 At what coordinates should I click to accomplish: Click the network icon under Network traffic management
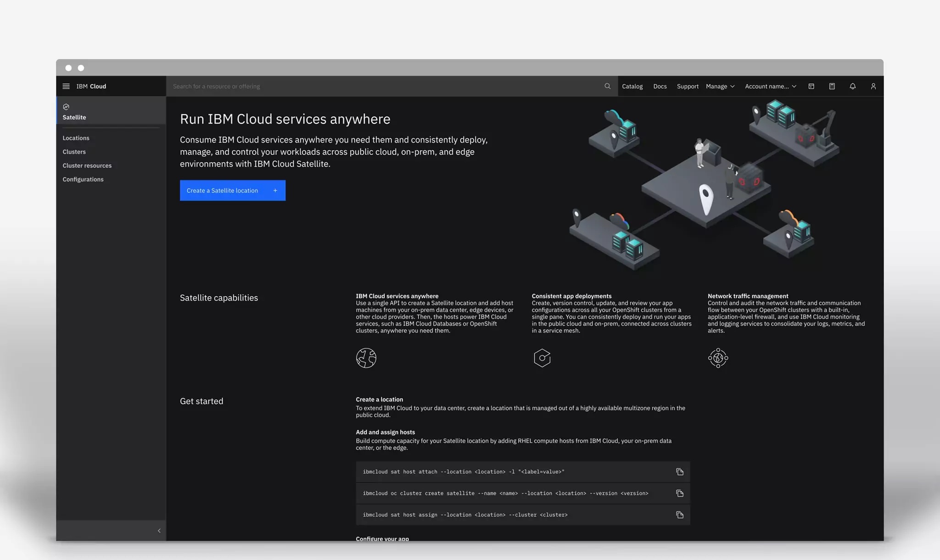[x=718, y=358]
